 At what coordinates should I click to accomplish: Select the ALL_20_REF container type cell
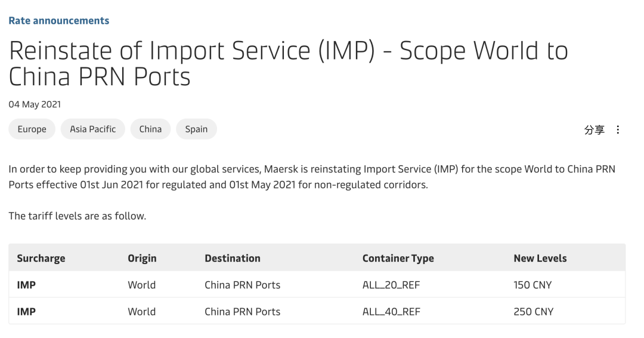[391, 285]
